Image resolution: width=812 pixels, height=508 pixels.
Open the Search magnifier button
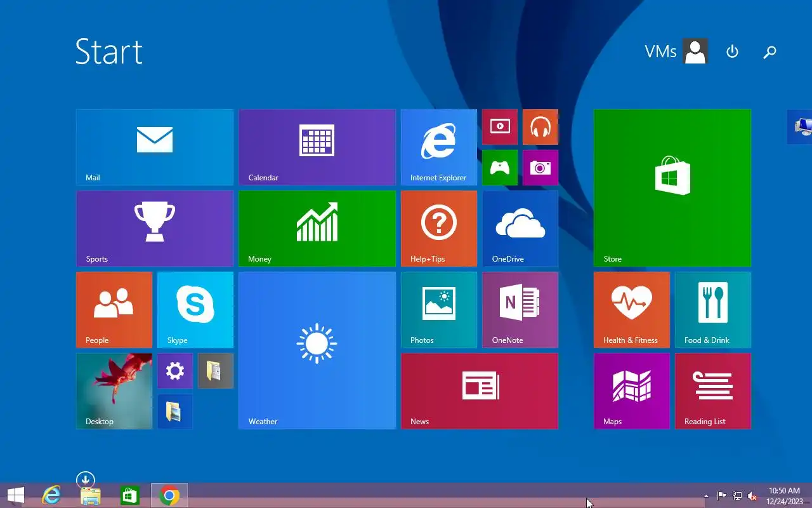pyautogui.click(x=769, y=51)
